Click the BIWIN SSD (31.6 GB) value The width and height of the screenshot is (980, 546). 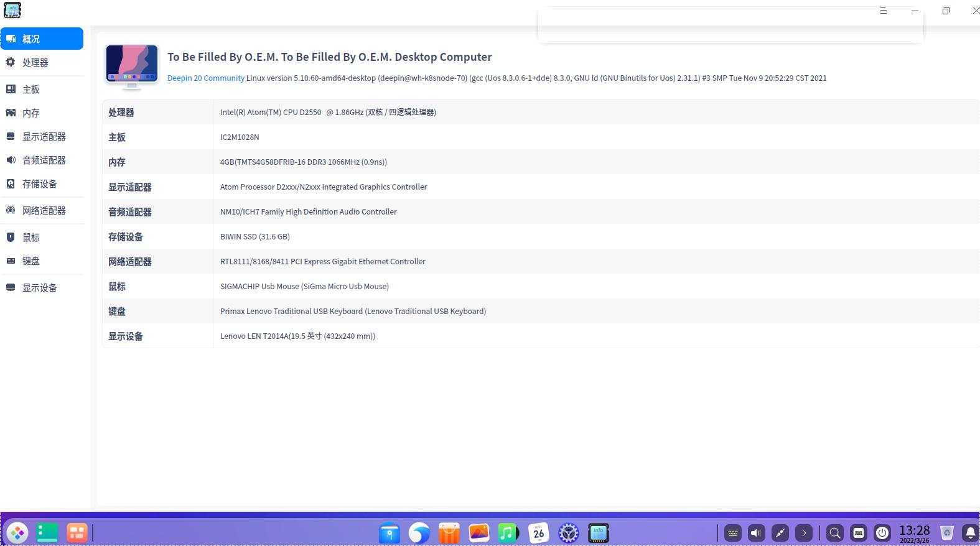[x=255, y=236]
